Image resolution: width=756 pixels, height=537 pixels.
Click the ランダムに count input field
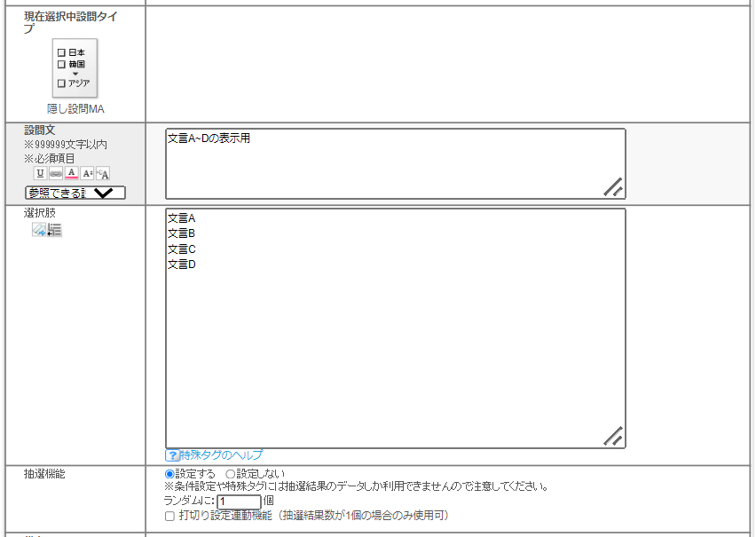point(239,501)
